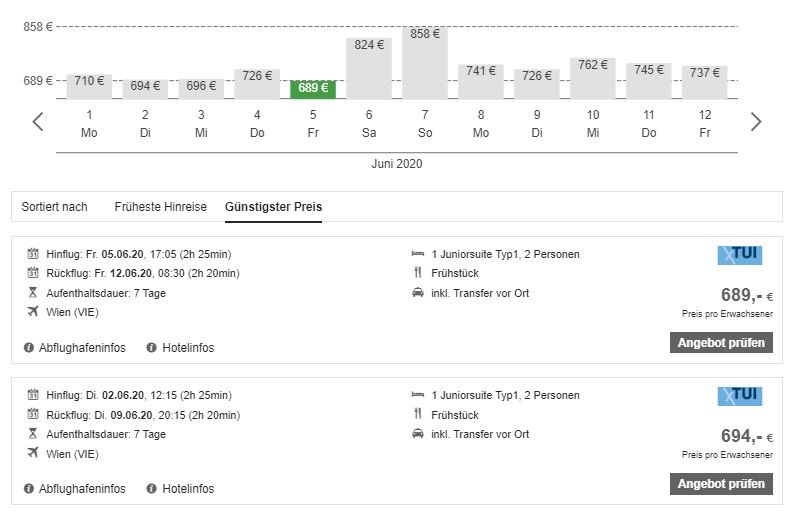Click info icon beside second Abflughafeninfos
The width and height of the screenshot is (798, 513).
coord(28,489)
